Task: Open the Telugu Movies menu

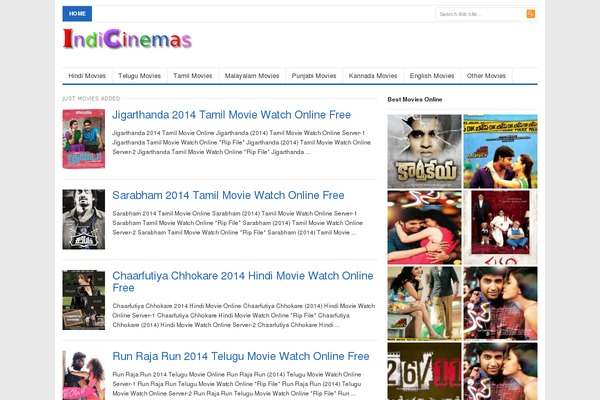Action: point(140,76)
